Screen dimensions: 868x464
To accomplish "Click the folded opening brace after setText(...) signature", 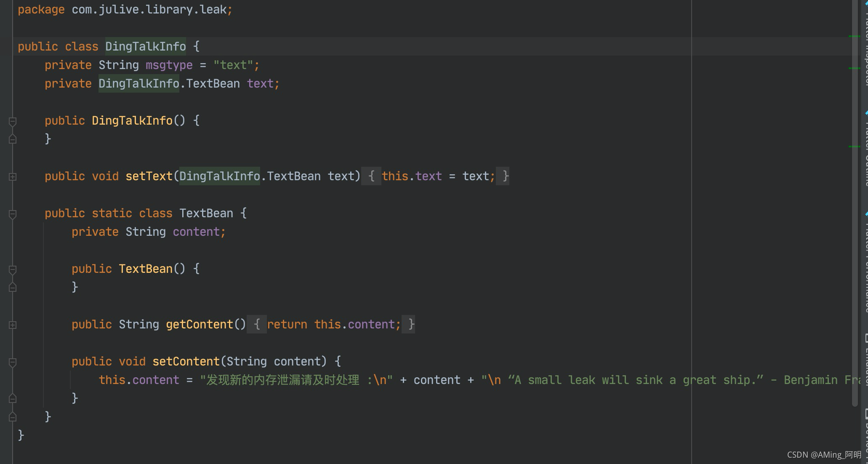I will click(371, 176).
